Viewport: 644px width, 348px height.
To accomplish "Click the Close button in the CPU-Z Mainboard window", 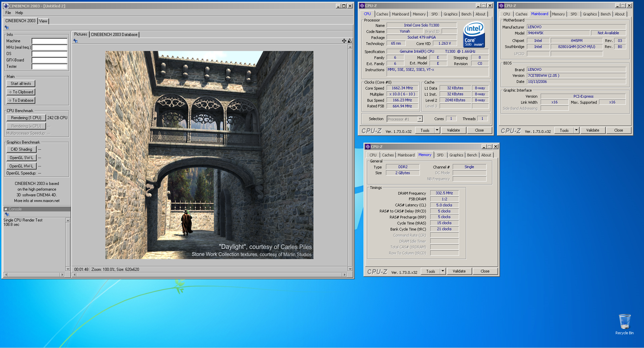I will pos(618,130).
